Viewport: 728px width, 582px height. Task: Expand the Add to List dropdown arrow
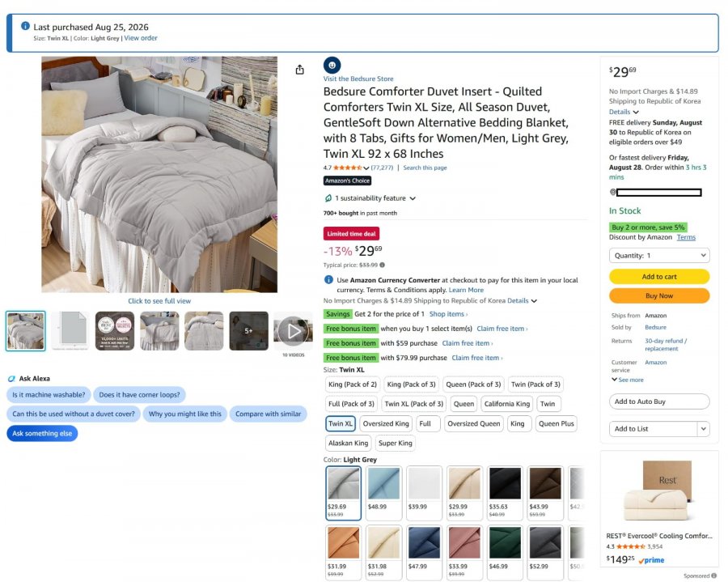coord(704,429)
